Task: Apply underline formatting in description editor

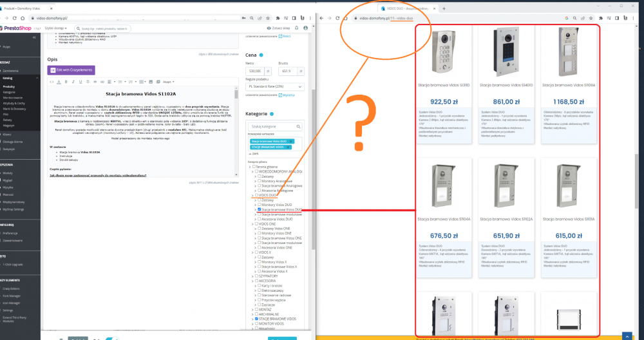Action: (x=80, y=82)
